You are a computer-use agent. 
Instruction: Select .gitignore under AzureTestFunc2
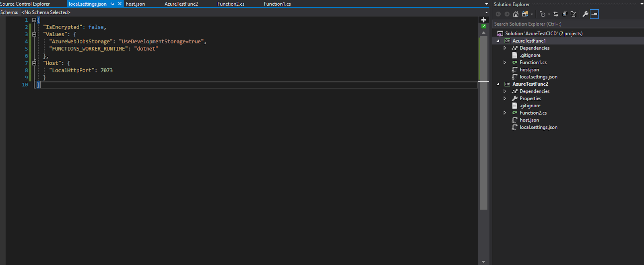[530, 106]
